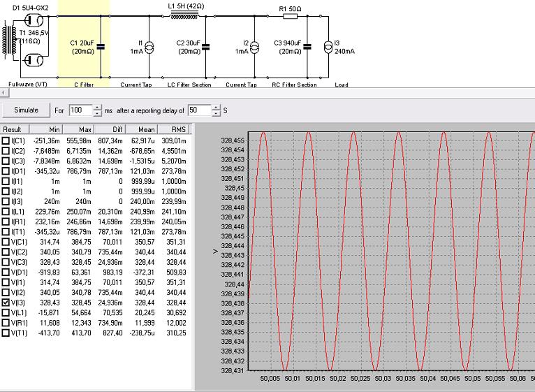Select the I1 1mA current tap symbol

click(x=149, y=47)
